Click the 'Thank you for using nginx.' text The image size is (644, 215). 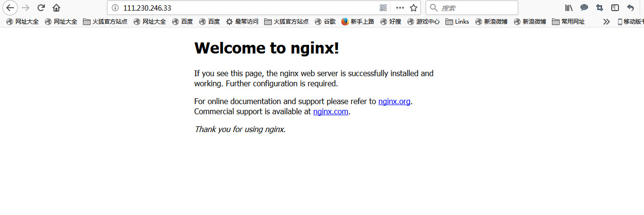[x=240, y=129]
